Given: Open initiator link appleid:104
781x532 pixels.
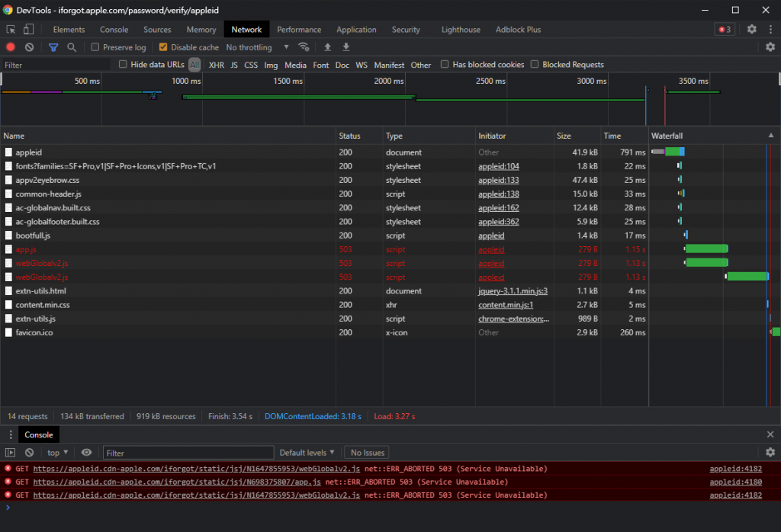Looking at the screenshot, I should tap(499, 166).
